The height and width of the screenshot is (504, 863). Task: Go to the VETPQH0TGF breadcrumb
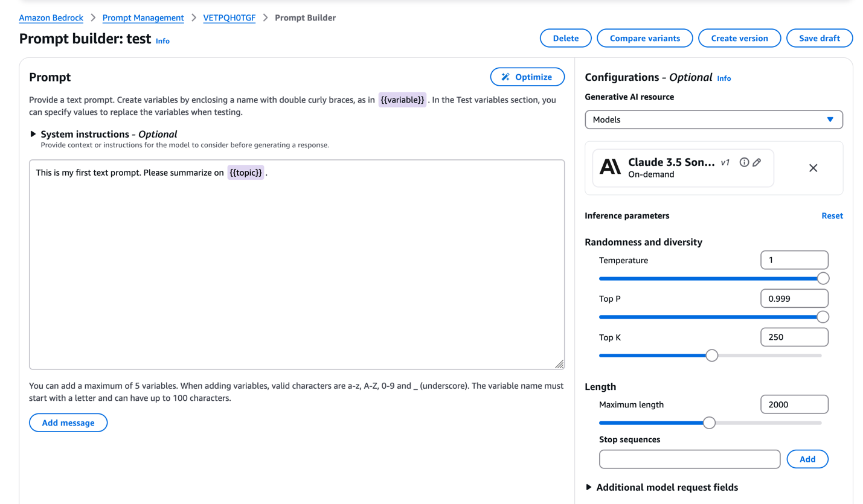coord(229,18)
